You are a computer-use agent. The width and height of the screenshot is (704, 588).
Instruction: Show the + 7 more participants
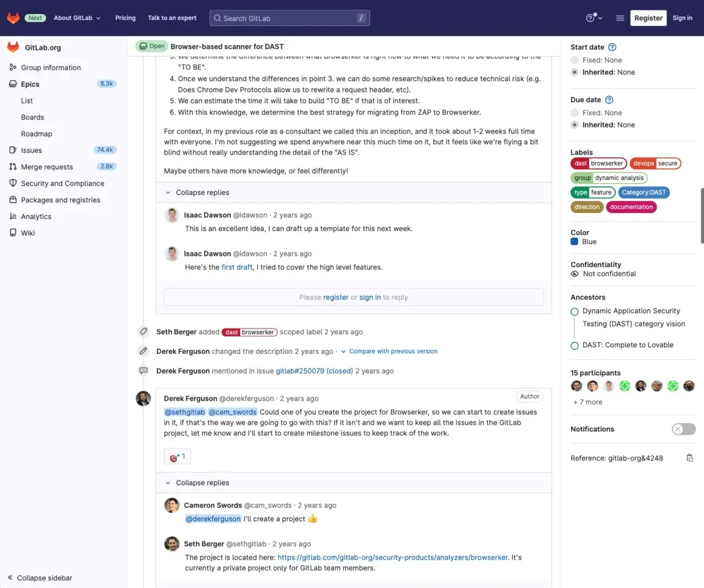588,402
